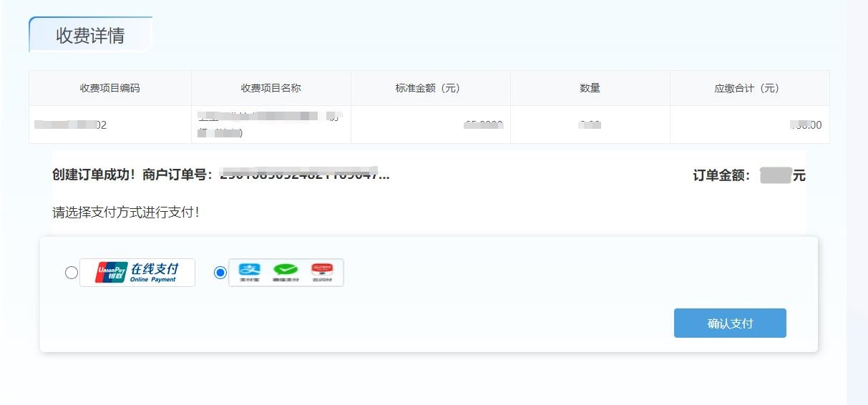This screenshot has height=405, width=868.
Task: Select the UnionPay online payment radio button
Action: (72, 273)
